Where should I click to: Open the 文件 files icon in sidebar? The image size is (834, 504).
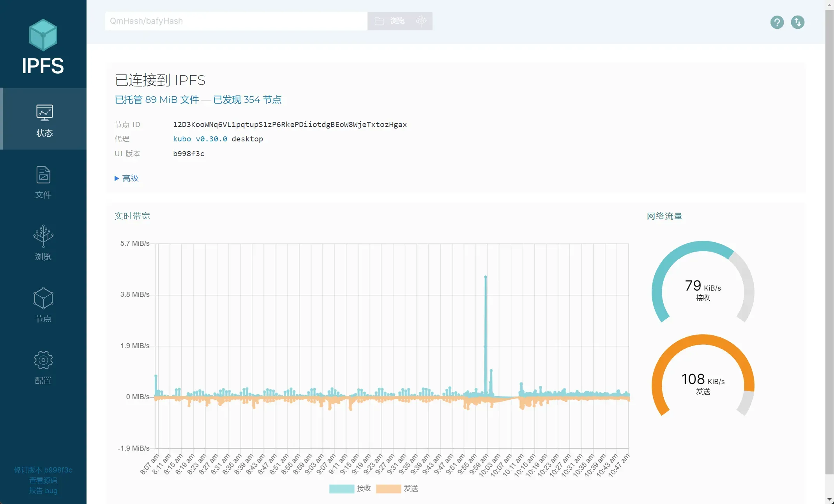pyautogui.click(x=43, y=174)
